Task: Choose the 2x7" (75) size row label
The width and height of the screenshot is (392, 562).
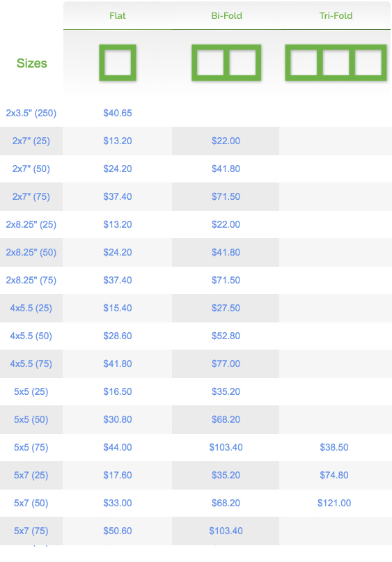Action: [31, 197]
